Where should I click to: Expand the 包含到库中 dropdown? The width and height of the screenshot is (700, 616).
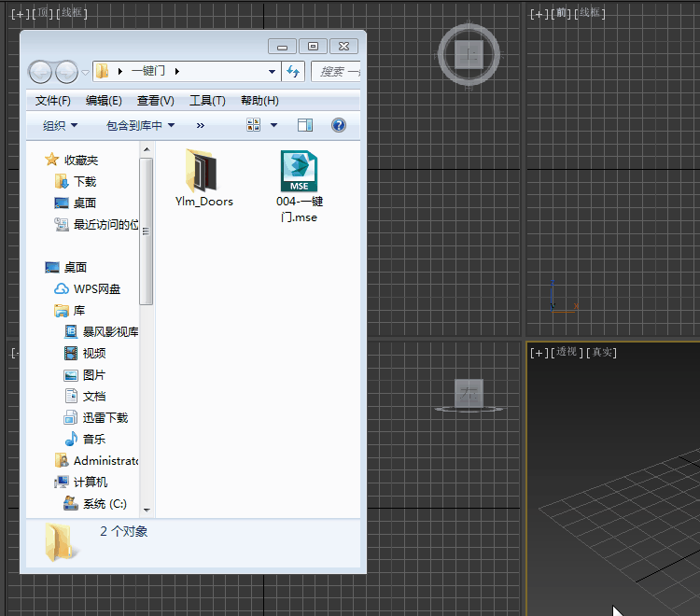[x=140, y=125]
